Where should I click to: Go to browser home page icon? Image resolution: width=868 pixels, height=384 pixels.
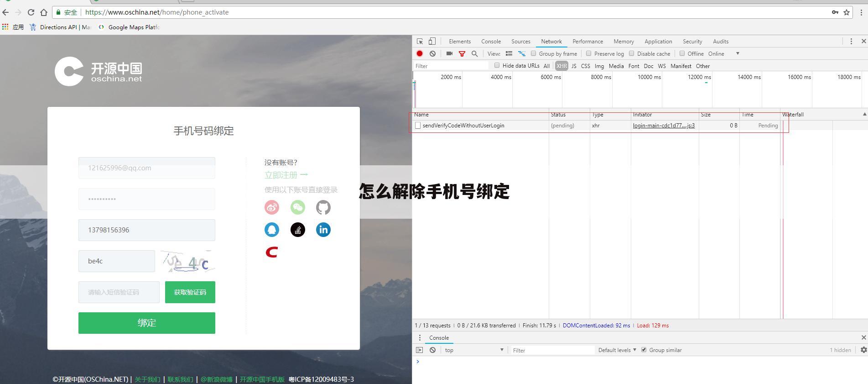(44, 12)
